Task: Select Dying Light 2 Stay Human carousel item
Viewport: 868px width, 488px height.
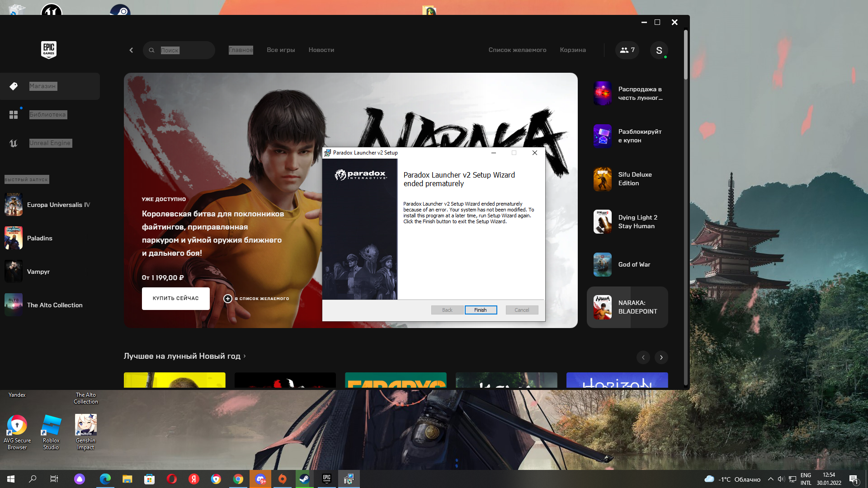Action: 627,222
